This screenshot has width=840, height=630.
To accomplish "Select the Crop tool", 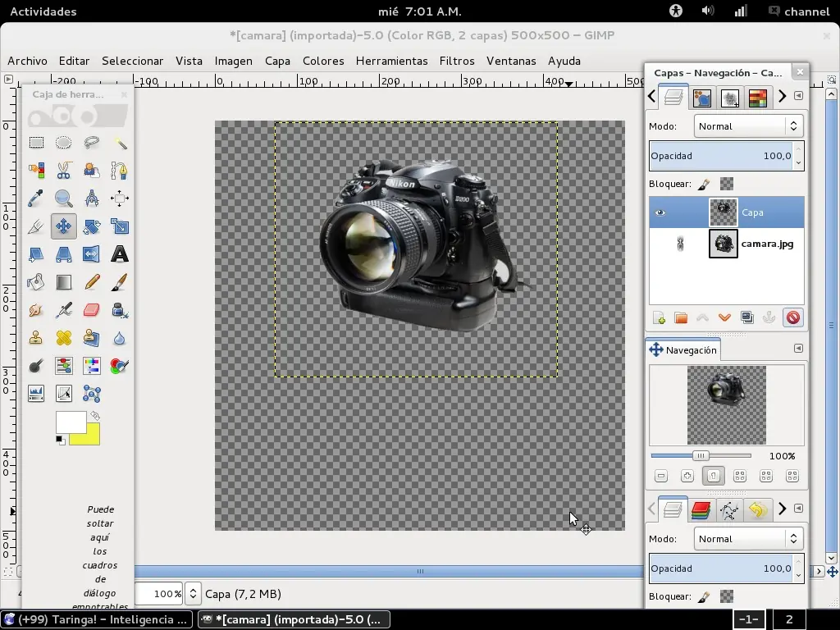I will [36, 226].
